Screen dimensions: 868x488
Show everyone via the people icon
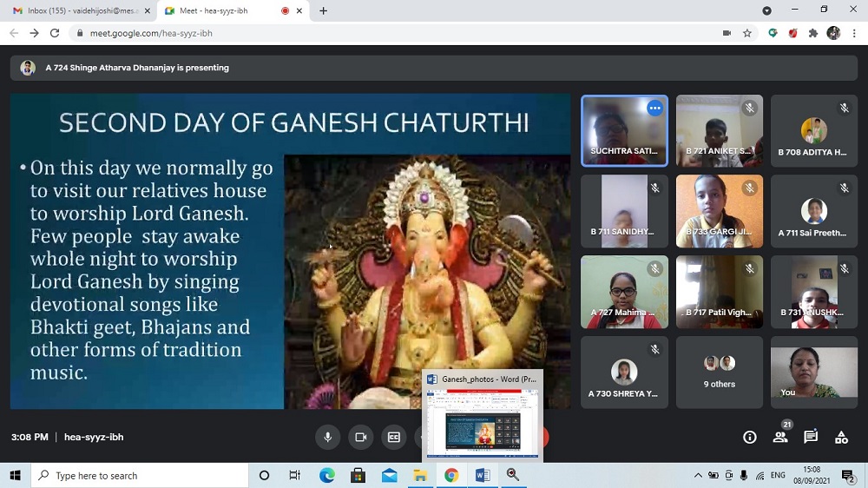coord(780,438)
